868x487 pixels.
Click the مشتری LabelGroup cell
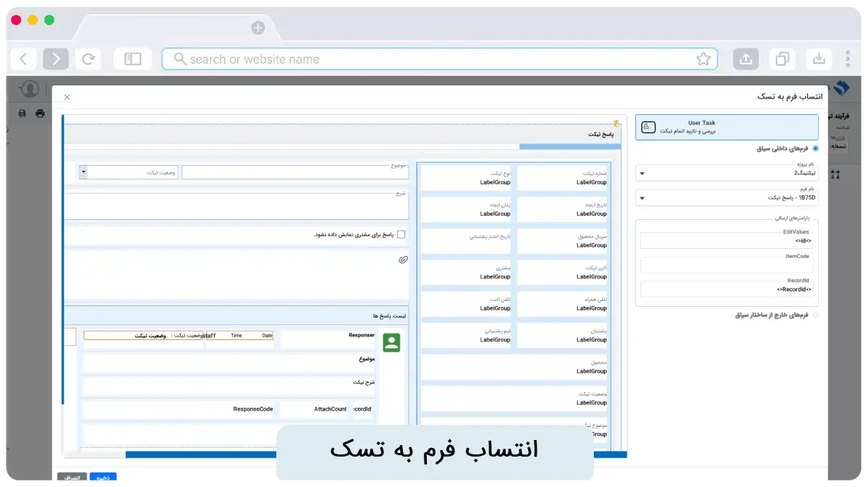pos(466,273)
